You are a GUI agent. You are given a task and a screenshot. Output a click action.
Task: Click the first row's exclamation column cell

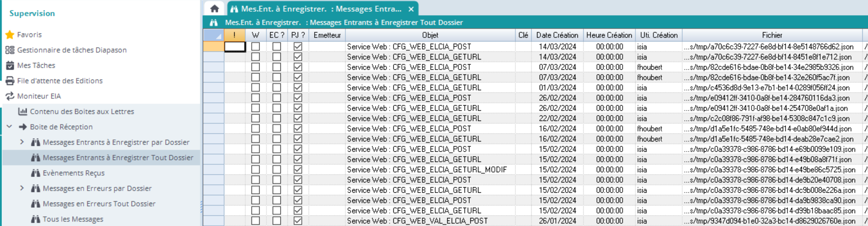point(235,47)
